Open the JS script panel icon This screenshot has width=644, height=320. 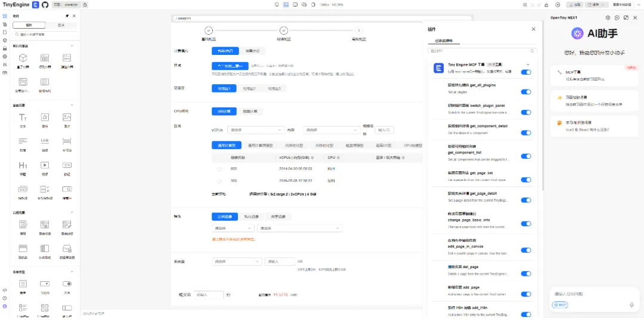point(5,64)
